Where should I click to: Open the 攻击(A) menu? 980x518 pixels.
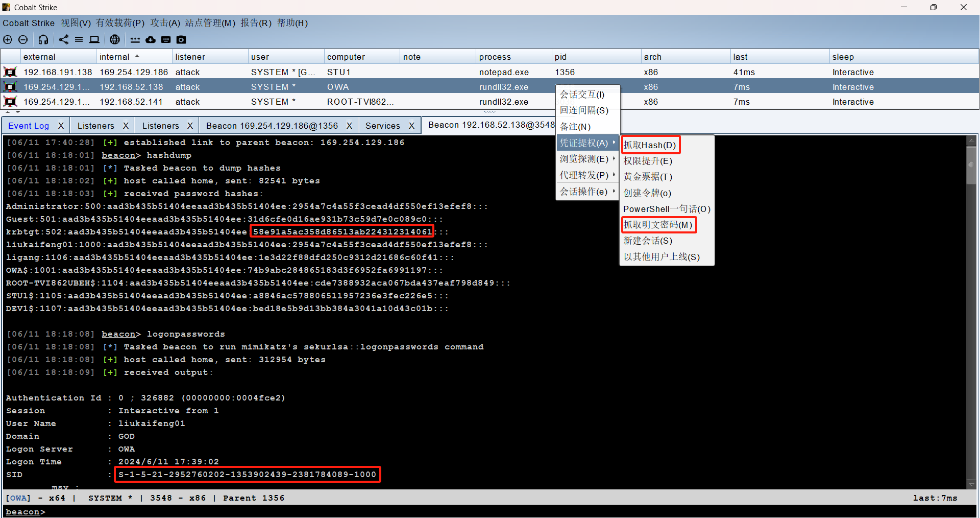coord(165,23)
